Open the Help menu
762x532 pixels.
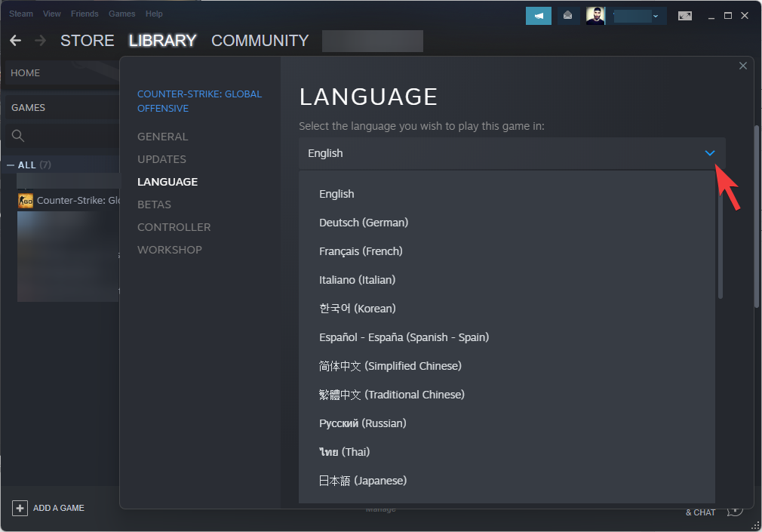(x=154, y=14)
